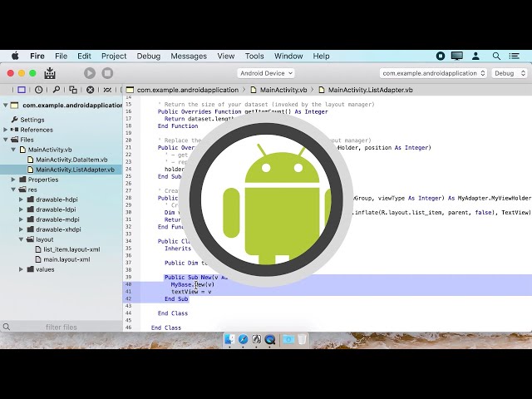This screenshot has width=532, height=399.
Task: Click the "textView = v" code on line 41
Action: coord(191,292)
